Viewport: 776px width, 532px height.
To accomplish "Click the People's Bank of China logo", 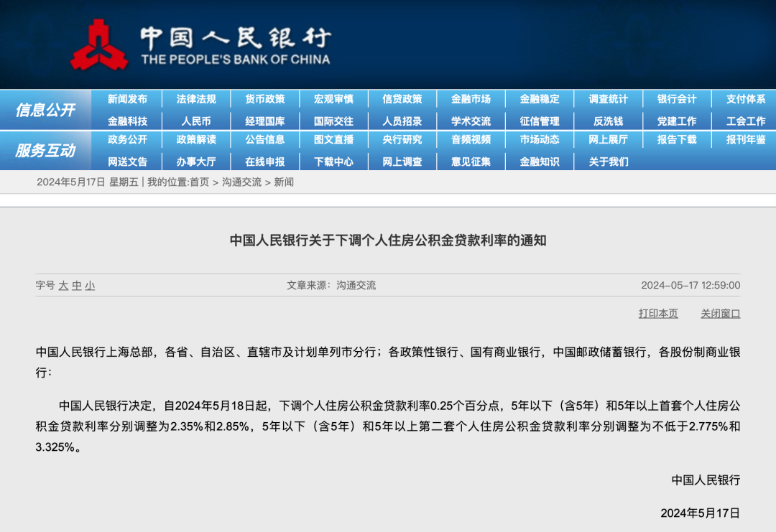I will click(x=99, y=45).
